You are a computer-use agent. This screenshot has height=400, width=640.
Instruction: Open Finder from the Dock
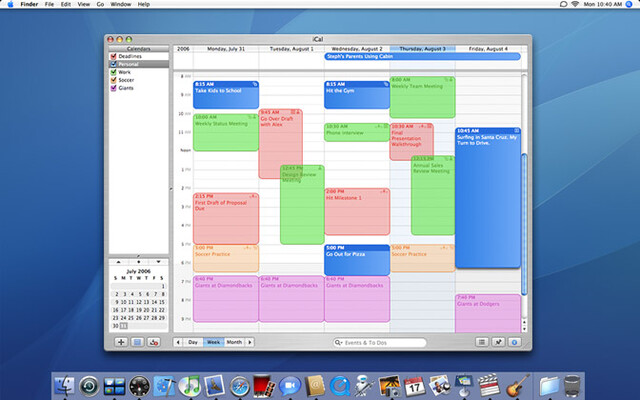tap(64, 386)
